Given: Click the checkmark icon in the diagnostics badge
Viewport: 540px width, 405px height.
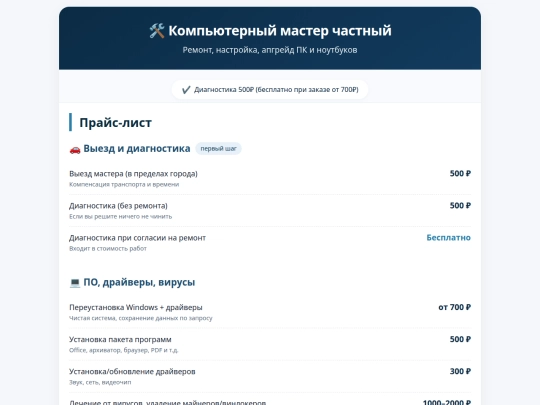Looking at the screenshot, I should pyautogui.click(x=186, y=90).
